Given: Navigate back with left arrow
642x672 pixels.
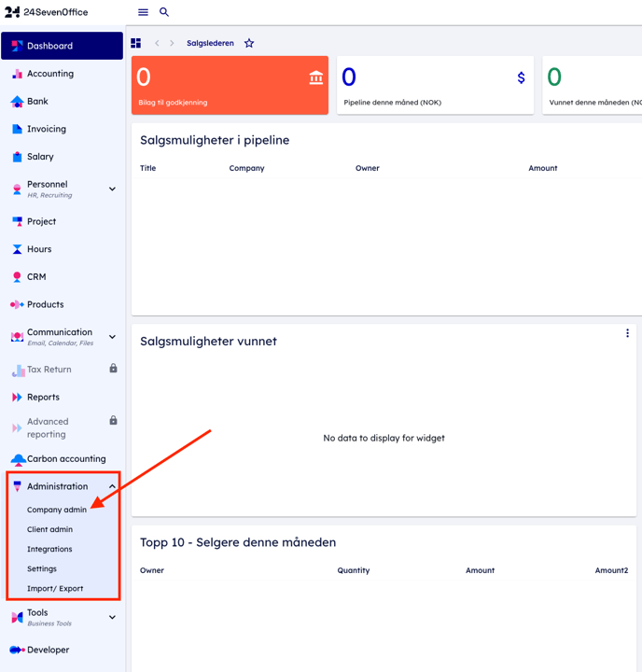Looking at the screenshot, I should click(x=158, y=43).
